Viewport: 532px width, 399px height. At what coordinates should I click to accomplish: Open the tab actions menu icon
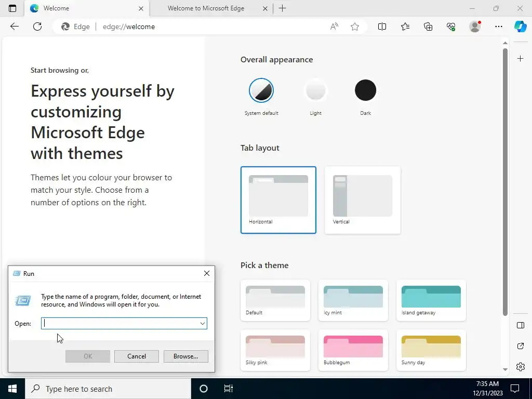[12, 8]
